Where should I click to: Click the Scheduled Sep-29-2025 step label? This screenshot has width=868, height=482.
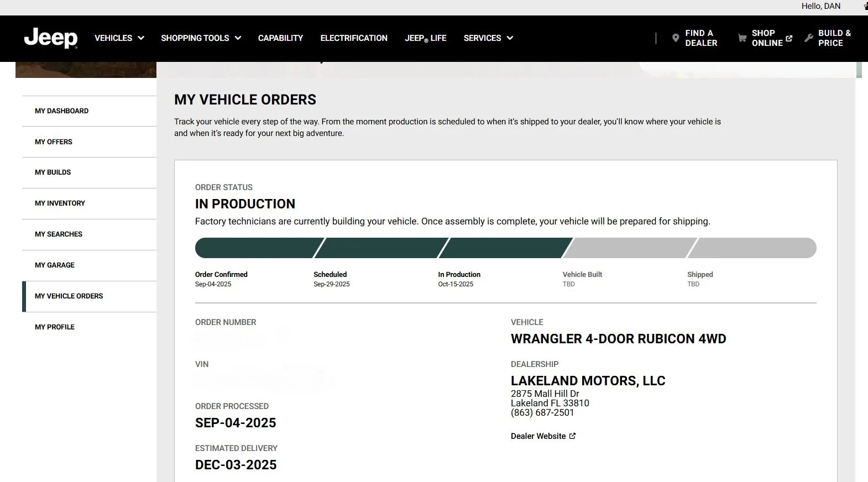tap(331, 279)
